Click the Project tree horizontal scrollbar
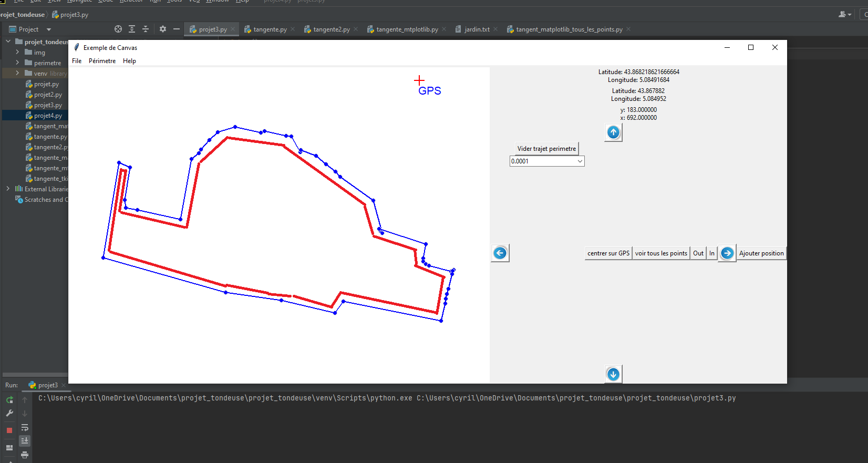 coord(35,375)
